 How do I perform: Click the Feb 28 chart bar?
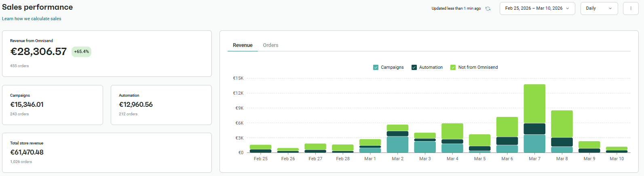tap(343, 148)
